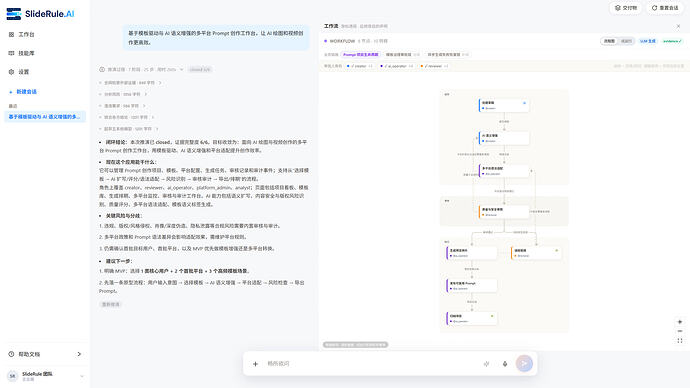Select the second workflow tab
The width and height of the screenshot is (690, 388).
(x=402, y=55)
